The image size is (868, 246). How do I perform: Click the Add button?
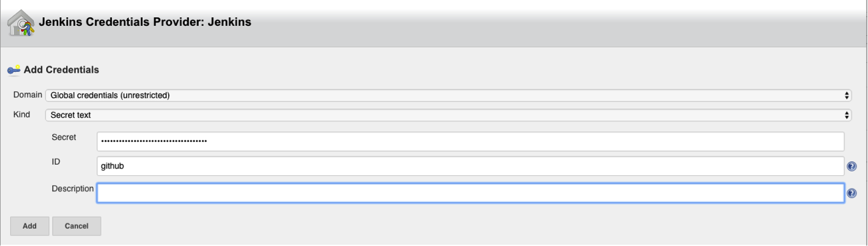(29, 226)
